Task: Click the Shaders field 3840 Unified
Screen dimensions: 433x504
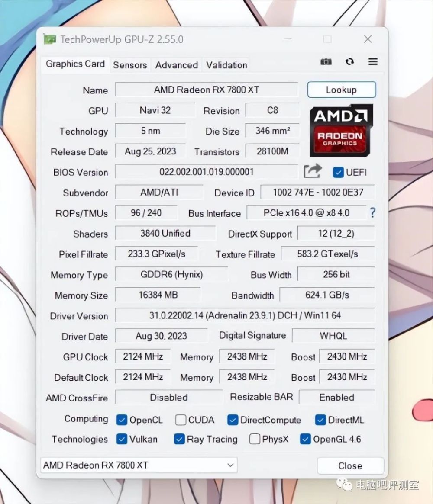Action: [165, 233]
